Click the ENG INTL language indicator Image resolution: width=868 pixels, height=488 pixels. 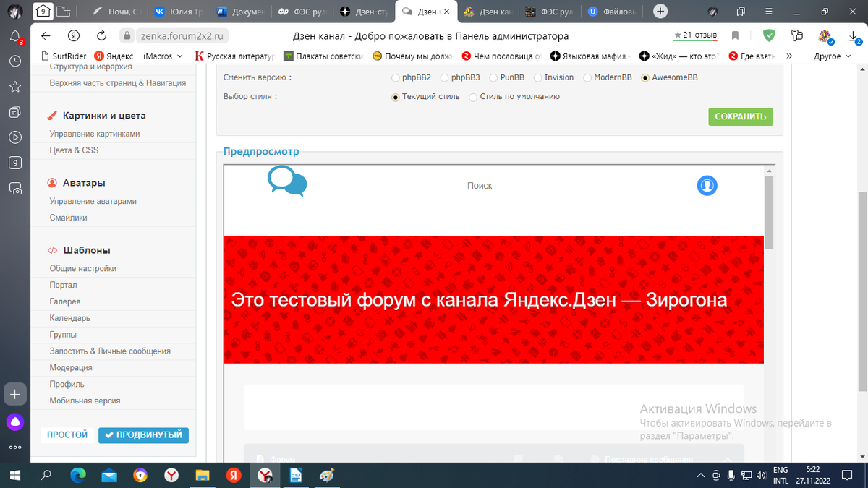(780, 475)
